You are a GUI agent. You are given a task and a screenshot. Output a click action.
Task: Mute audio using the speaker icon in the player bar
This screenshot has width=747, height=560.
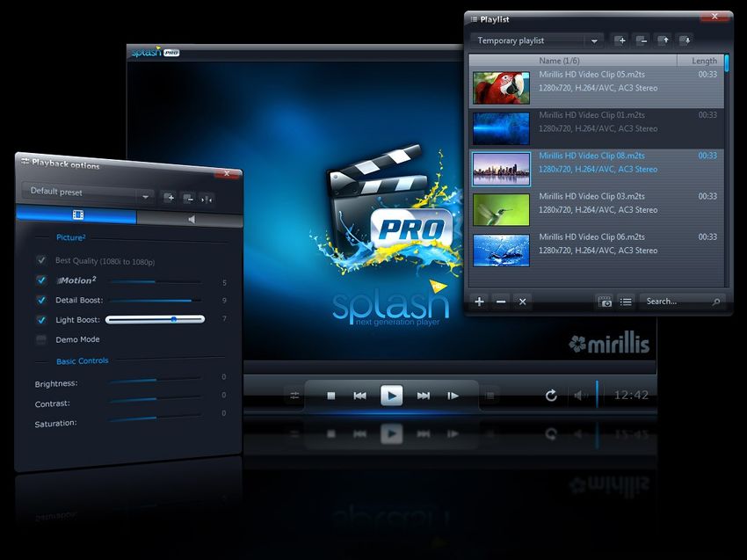point(581,395)
